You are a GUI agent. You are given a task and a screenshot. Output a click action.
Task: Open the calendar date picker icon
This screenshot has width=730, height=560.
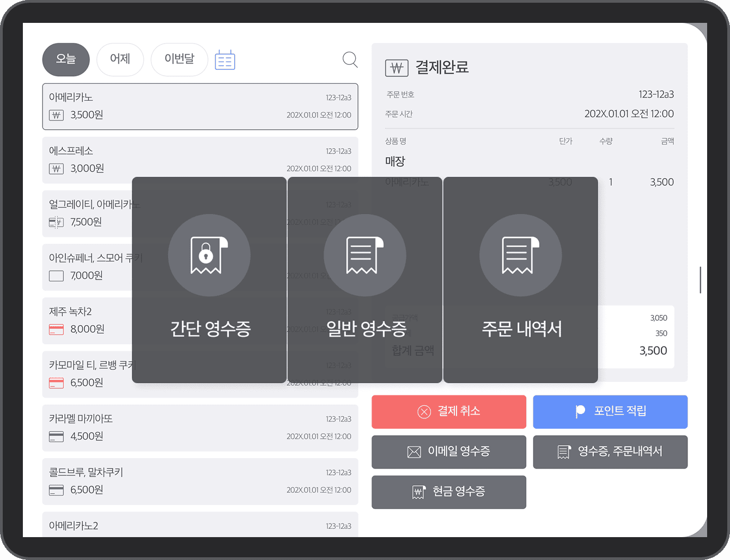click(225, 60)
